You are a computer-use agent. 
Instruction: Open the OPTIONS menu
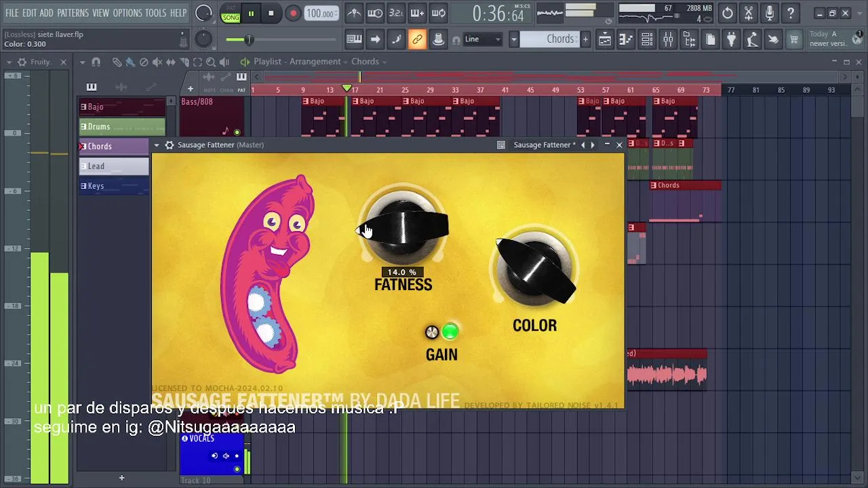(x=127, y=13)
